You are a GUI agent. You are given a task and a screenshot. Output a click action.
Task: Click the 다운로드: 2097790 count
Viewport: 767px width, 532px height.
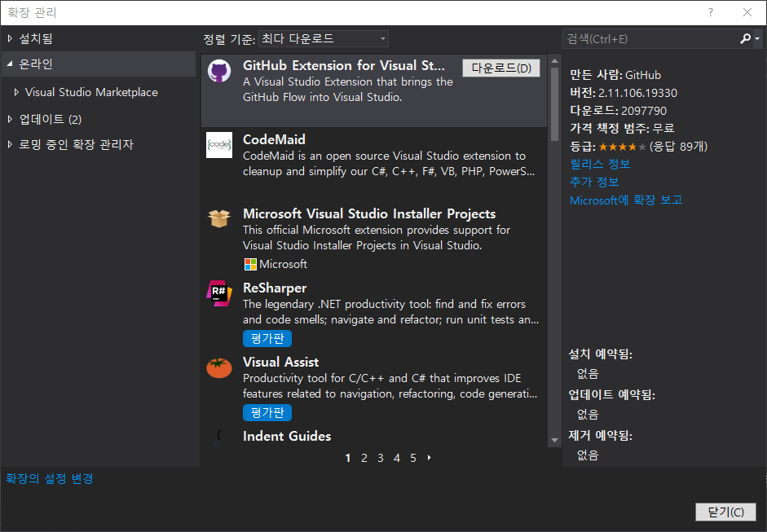(619, 111)
